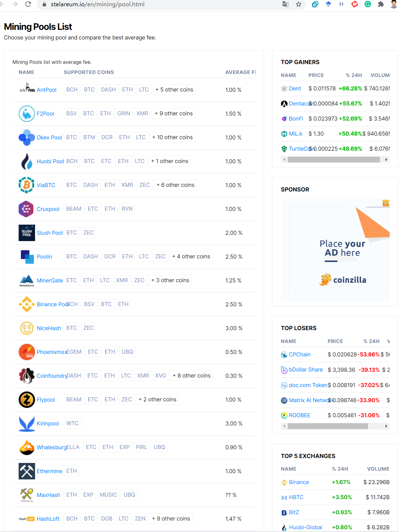The image size is (399, 532).
Task: Click the Okex Pool logo icon
Action: [27, 138]
